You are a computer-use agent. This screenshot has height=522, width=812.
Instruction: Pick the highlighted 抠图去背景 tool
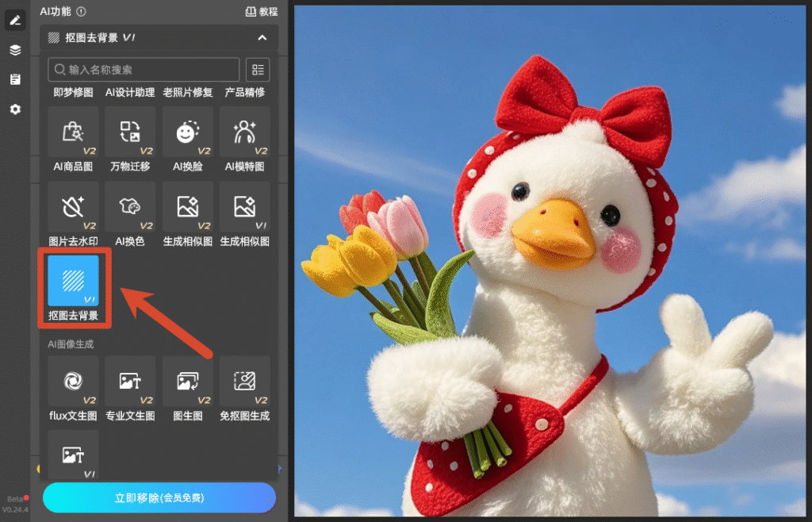(73, 280)
